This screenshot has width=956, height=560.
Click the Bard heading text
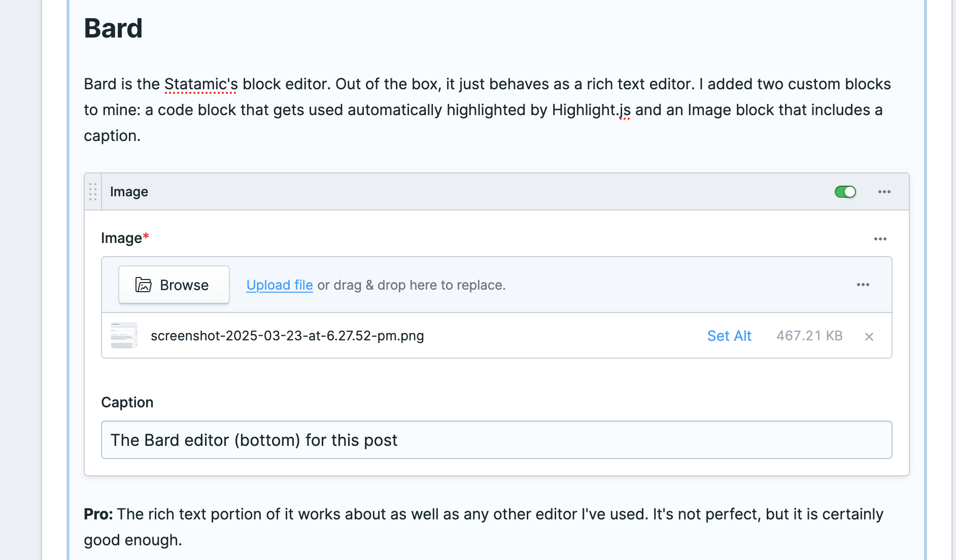click(113, 28)
